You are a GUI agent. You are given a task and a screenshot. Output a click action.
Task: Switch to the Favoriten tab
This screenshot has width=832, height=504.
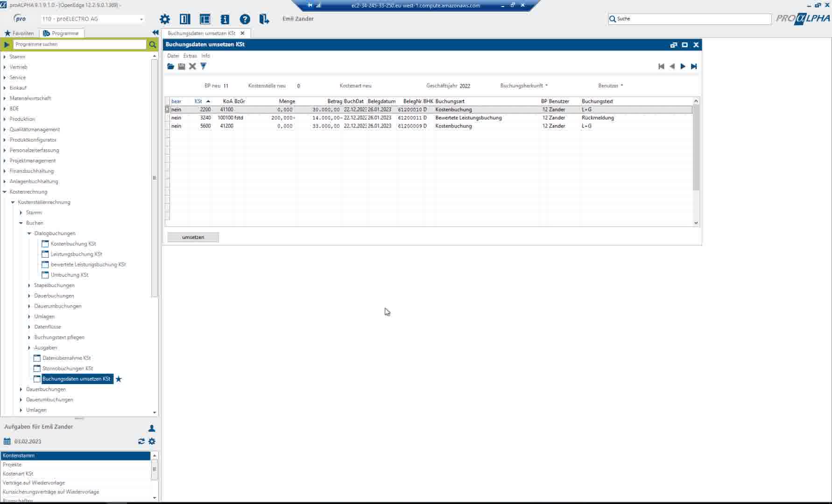(x=19, y=33)
